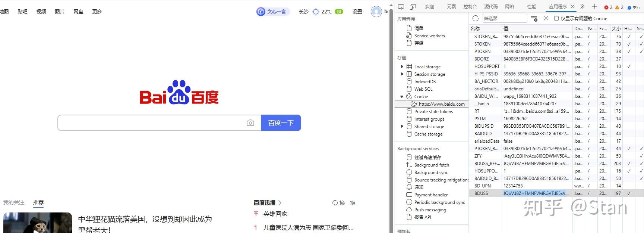Switch to 欢迎 DevTools tab

tap(429, 7)
